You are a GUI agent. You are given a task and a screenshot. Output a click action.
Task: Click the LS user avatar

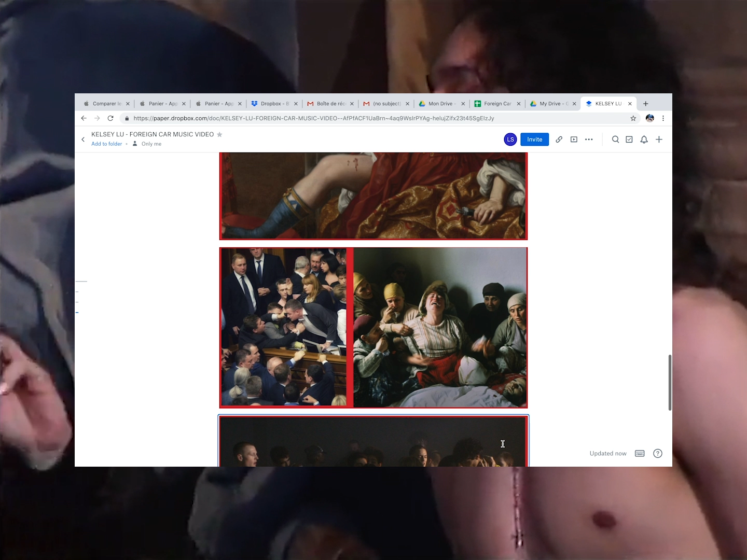[x=510, y=139]
